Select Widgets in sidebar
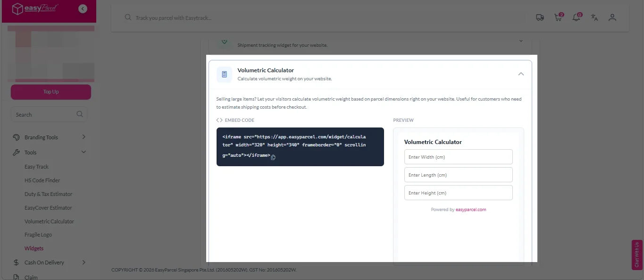Viewport: 644px width, 280px height. click(34, 248)
